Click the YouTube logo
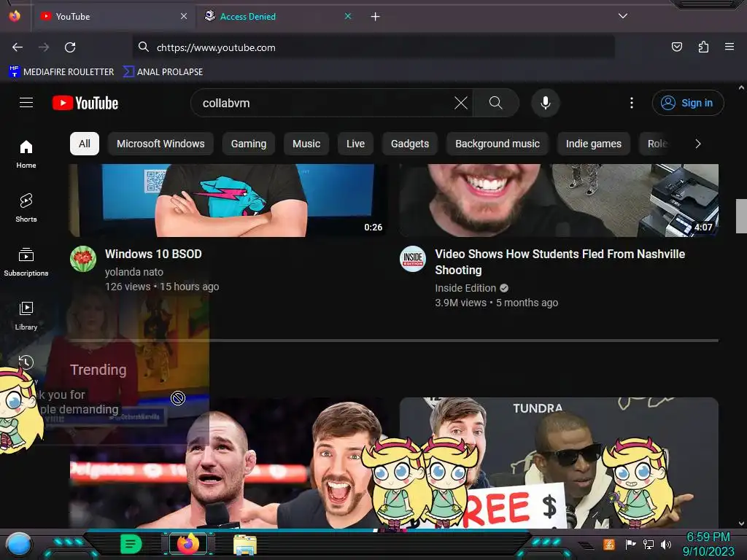747x560 pixels. [x=85, y=103]
